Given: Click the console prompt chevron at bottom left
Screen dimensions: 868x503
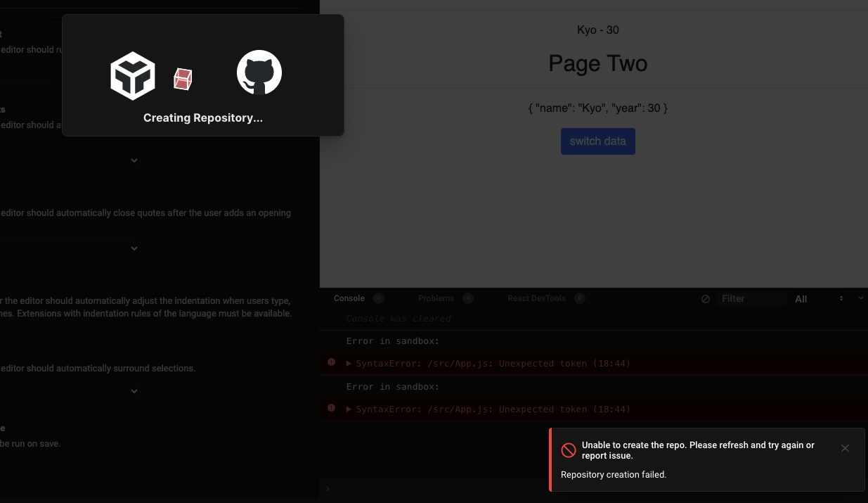Looking at the screenshot, I should coord(327,488).
